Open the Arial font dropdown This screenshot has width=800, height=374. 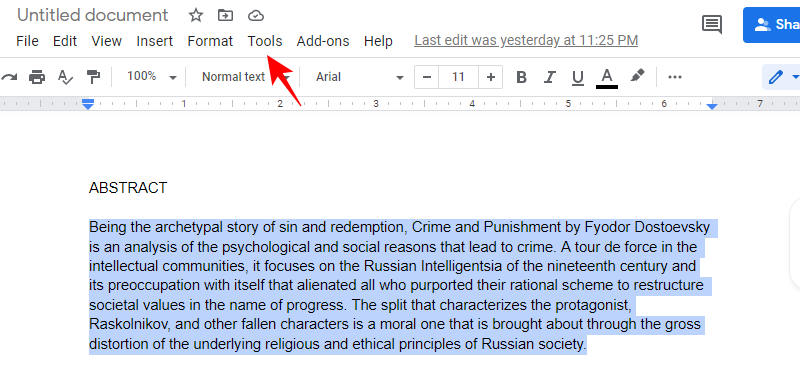(x=359, y=77)
